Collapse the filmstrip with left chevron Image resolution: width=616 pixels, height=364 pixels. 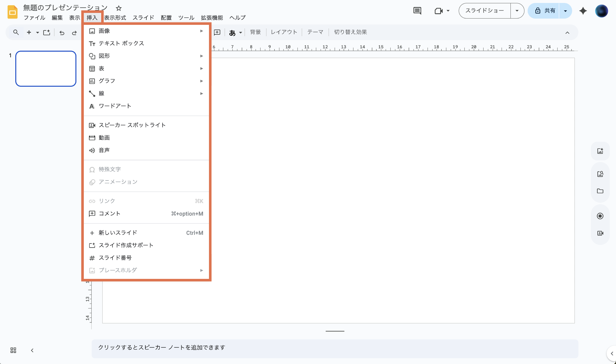32,350
